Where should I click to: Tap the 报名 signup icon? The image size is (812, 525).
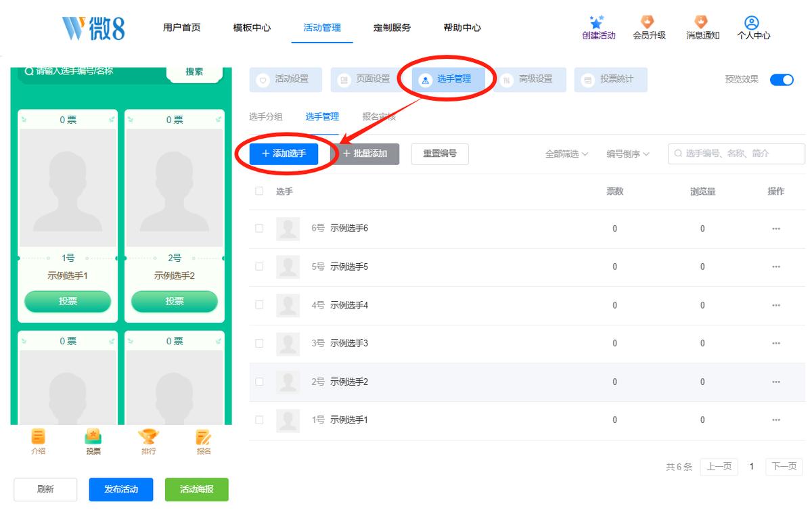tap(203, 437)
